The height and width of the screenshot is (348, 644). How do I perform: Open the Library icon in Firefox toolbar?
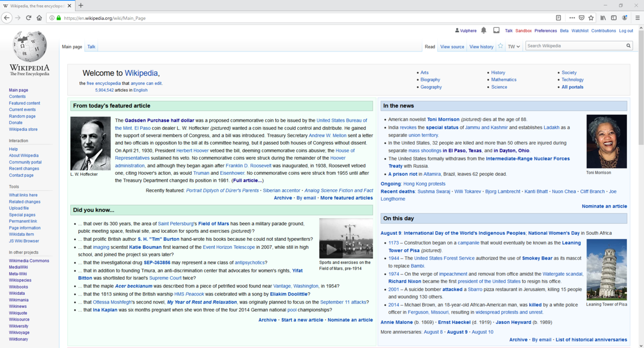(603, 18)
